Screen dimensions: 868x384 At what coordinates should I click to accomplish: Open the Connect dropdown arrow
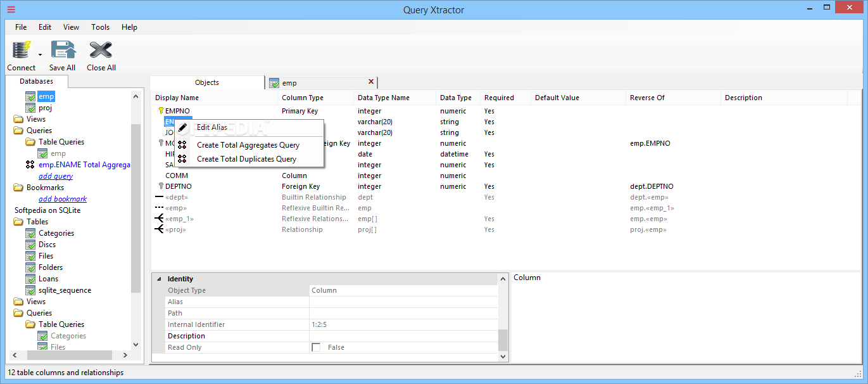pyautogui.click(x=40, y=55)
